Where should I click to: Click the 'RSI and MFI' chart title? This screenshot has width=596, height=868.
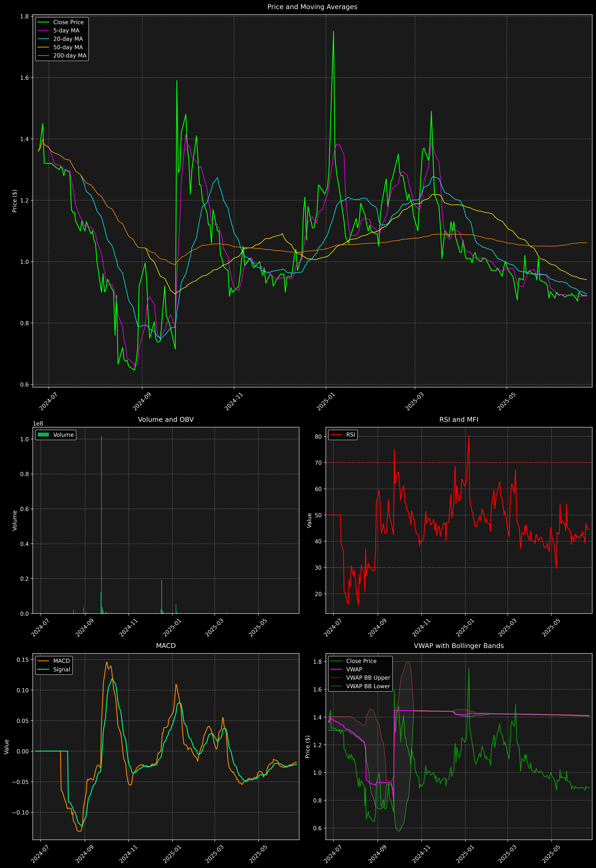[459, 419]
